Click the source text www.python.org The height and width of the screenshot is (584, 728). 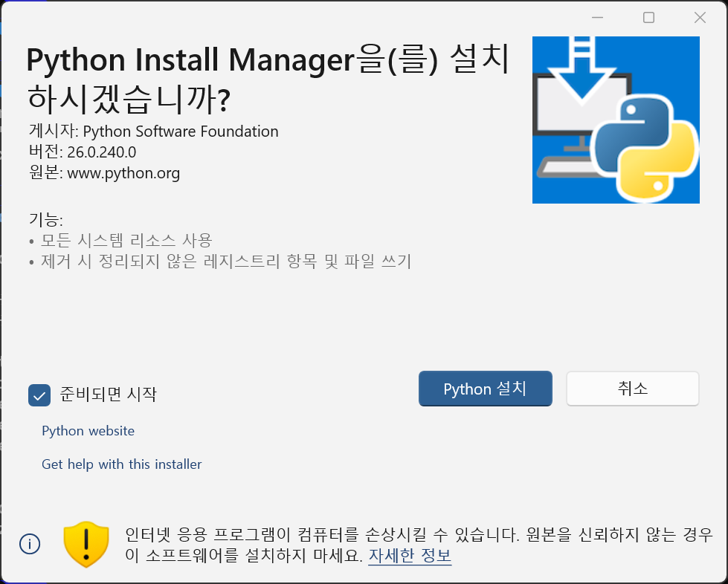(x=123, y=173)
